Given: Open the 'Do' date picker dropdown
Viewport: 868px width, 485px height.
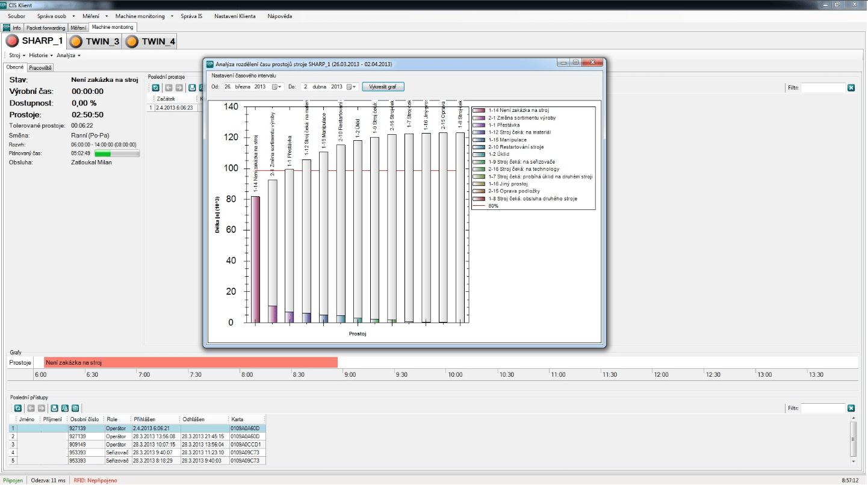Looking at the screenshot, I should pos(351,87).
